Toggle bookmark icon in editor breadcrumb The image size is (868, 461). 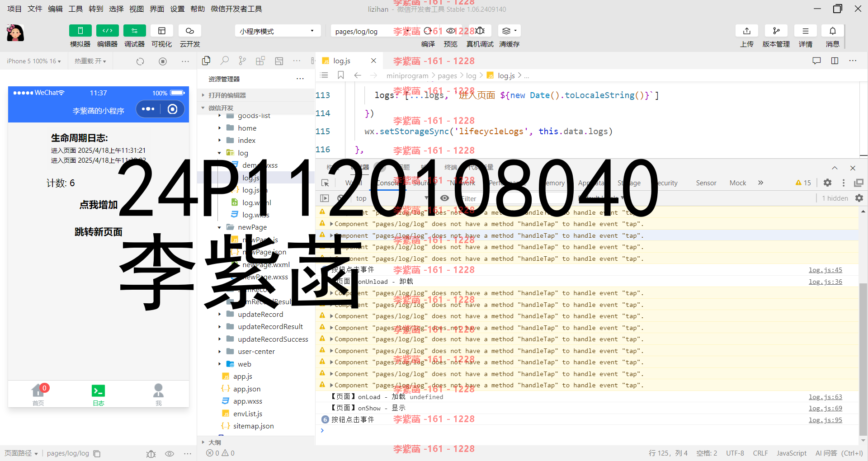(x=341, y=75)
